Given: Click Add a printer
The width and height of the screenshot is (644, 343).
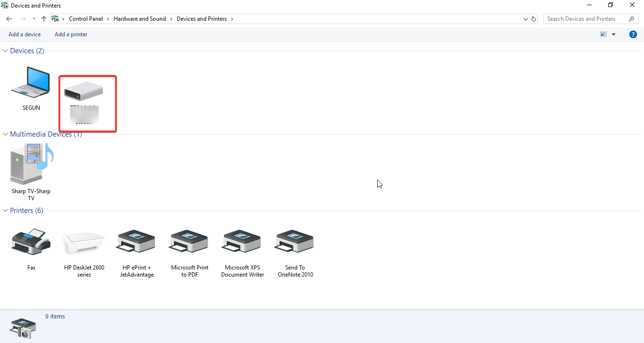Looking at the screenshot, I should (x=71, y=34).
